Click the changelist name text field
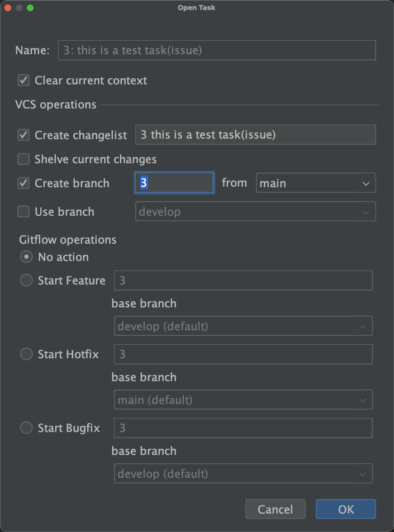Viewport: 394px width, 532px height. coord(255,135)
